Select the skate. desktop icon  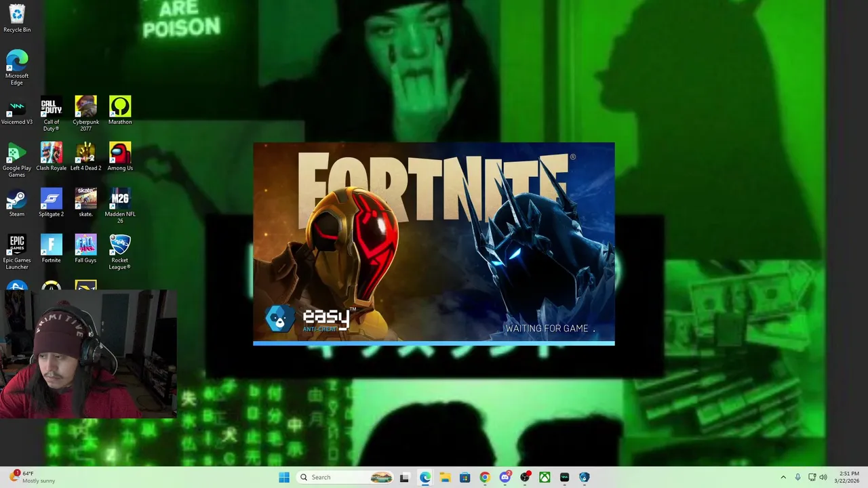click(x=86, y=203)
